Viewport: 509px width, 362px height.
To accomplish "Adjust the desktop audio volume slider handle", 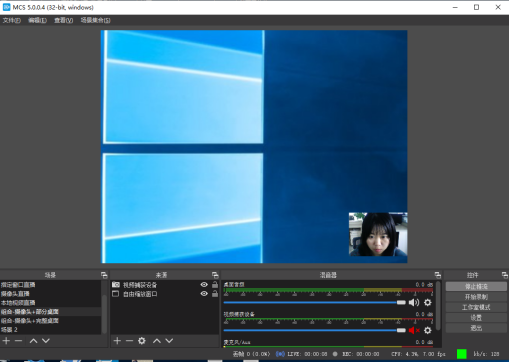I will coord(401,302).
